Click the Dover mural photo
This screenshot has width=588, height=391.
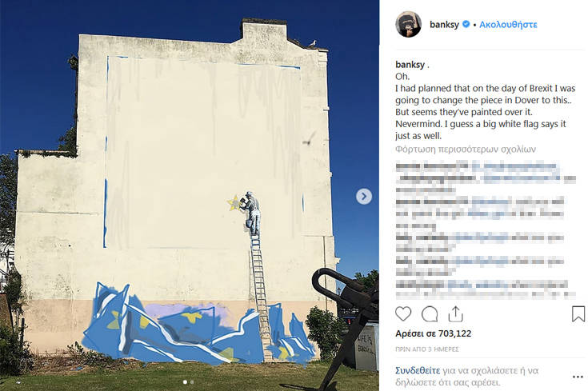[190, 195]
